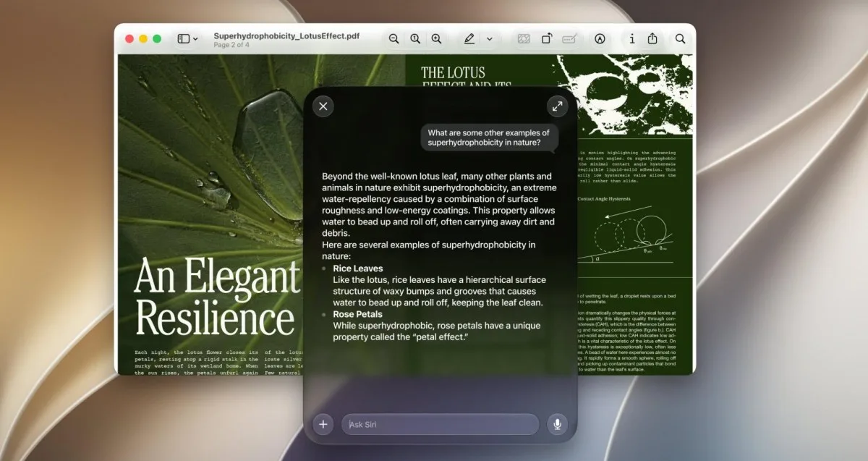Click the zoom out magnifier icon

click(393, 39)
